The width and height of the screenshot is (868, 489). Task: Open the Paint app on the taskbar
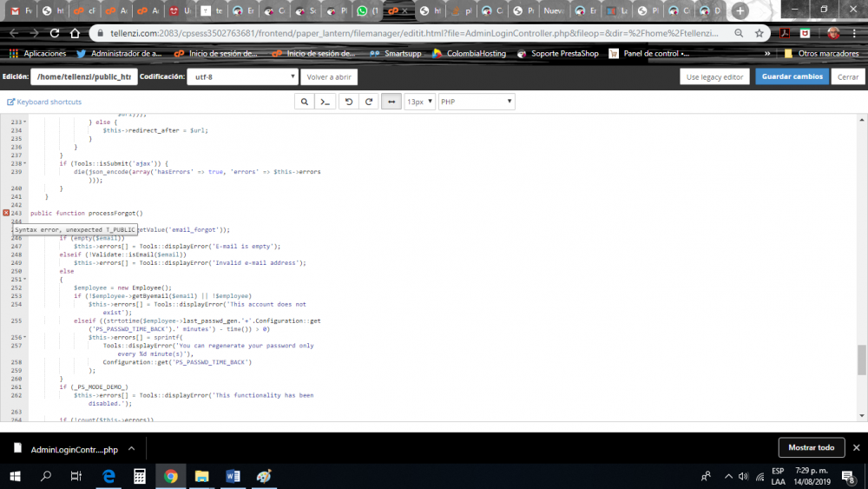[264, 476]
